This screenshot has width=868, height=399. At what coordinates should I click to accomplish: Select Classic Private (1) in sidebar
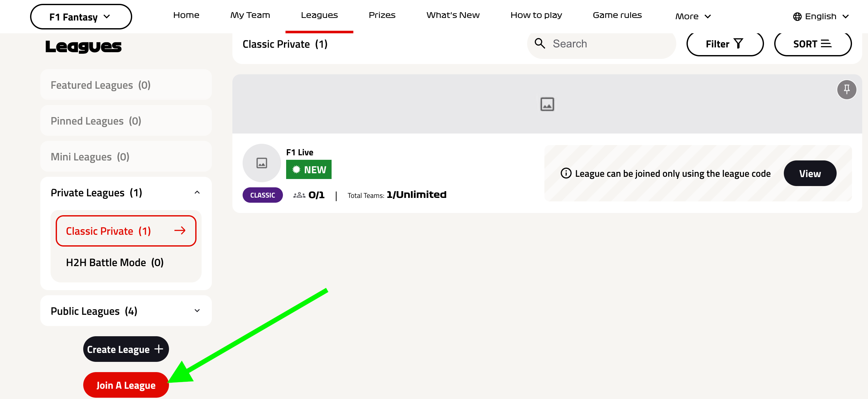[126, 231]
